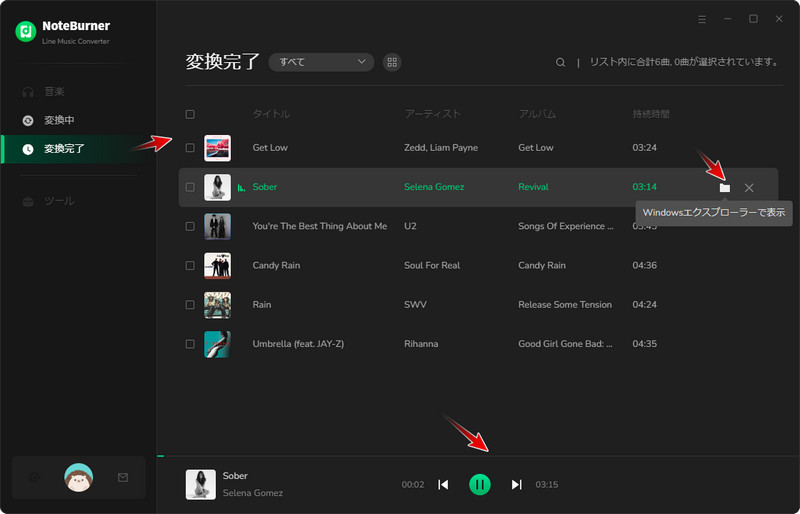
Task: Select 'You're The Best Thing About Me'
Action: pos(320,226)
